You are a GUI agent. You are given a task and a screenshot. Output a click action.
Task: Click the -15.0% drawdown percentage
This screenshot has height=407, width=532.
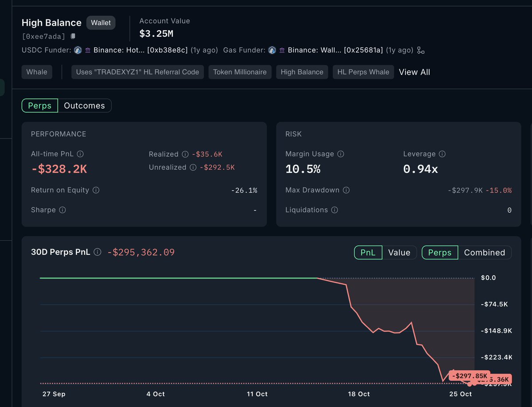click(498, 191)
